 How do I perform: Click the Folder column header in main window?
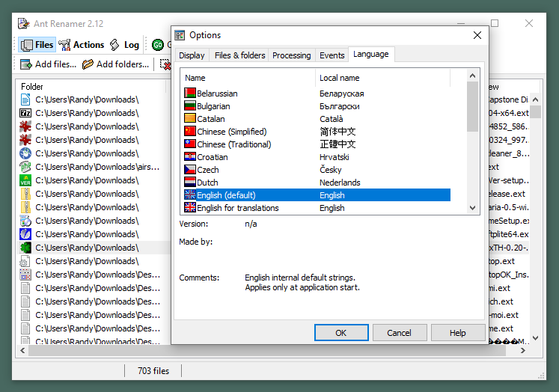(91, 87)
